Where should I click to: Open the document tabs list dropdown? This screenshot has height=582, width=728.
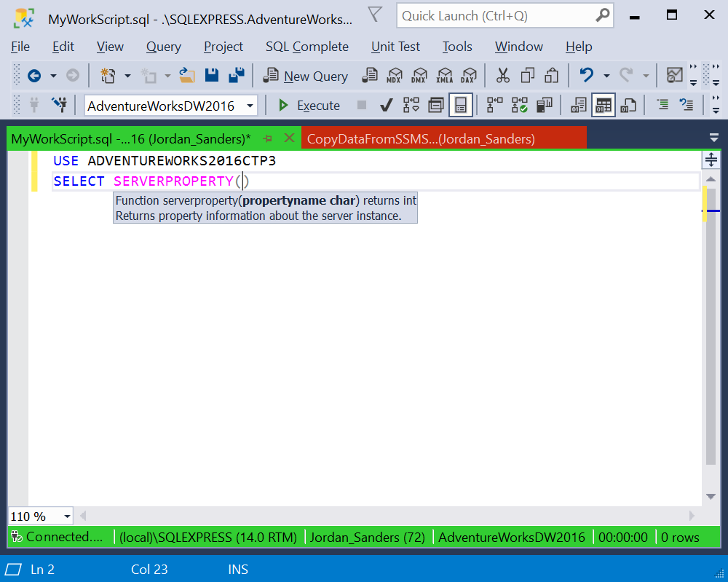click(714, 138)
